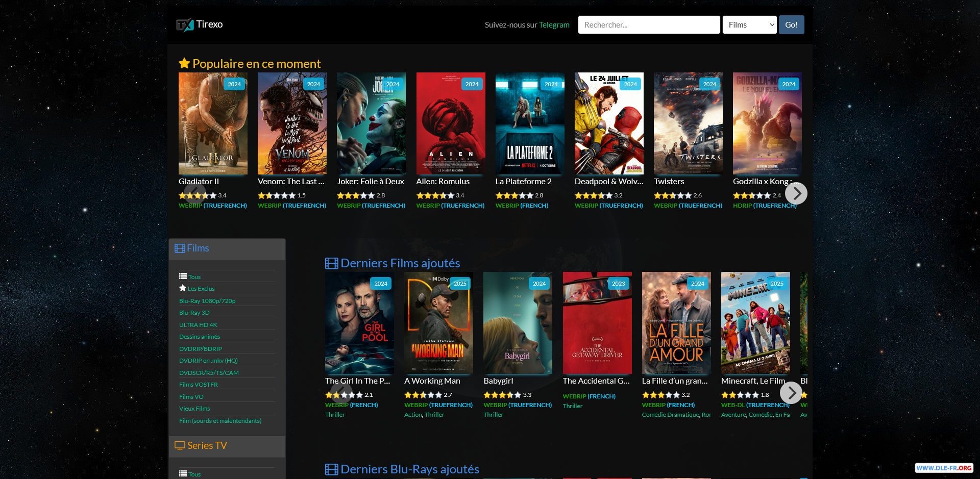Screen dimensions: 980x479
Task: Click next arrow of the popular carousel
Action: pyautogui.click(x=796, y=193)
